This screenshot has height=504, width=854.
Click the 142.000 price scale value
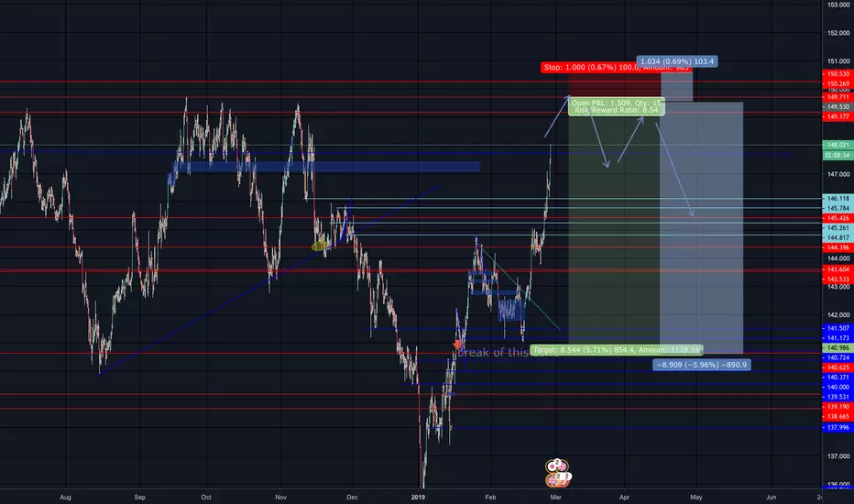point(838,315)
